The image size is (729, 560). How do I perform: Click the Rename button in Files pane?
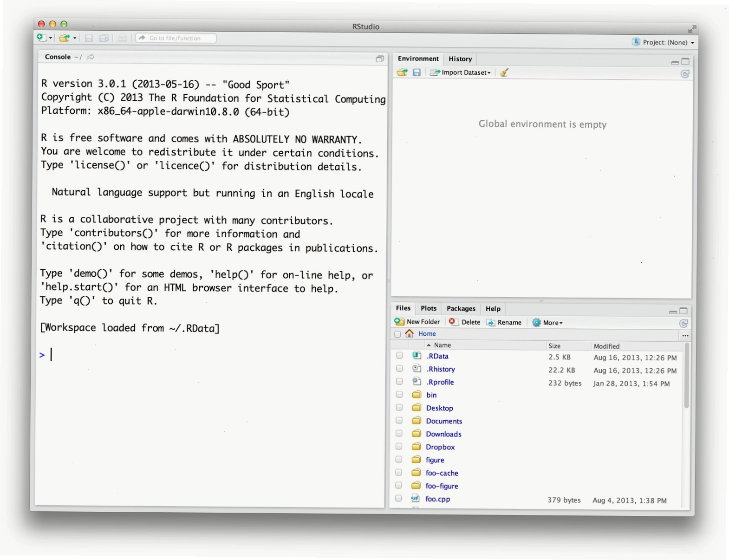[504, 323]
